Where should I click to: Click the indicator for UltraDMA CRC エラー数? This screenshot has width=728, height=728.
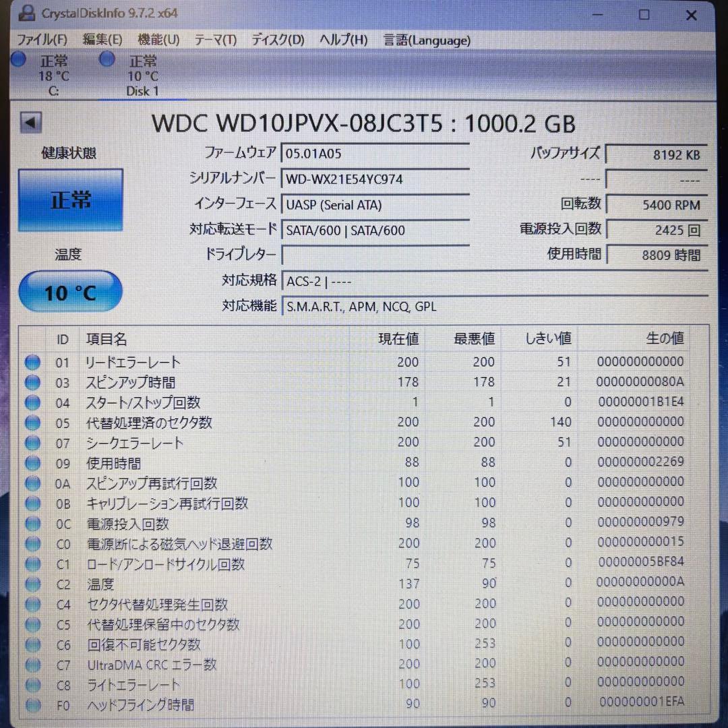pyautogui.click(x=32, y=665)
